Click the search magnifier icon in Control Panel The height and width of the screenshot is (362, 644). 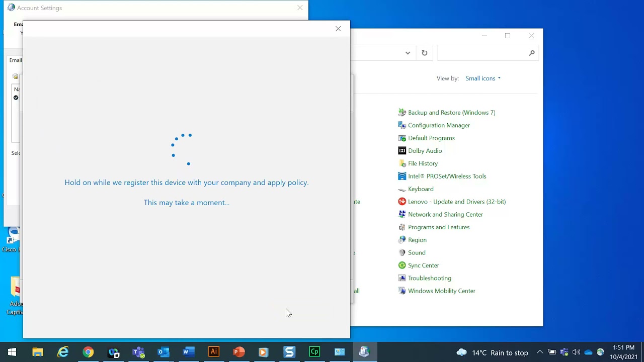tap(531, 53)
